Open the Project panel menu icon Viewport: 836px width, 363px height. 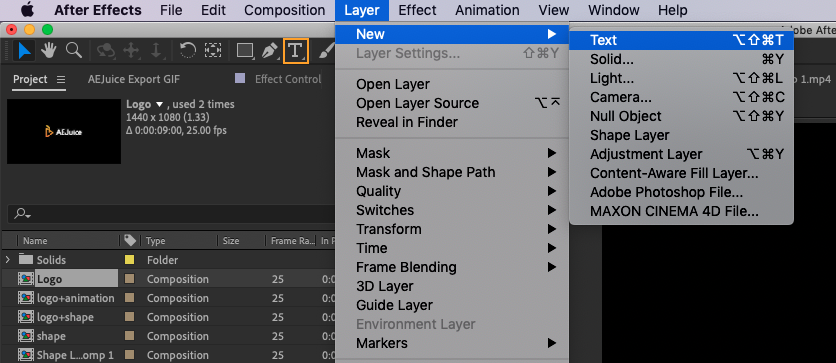61,79
